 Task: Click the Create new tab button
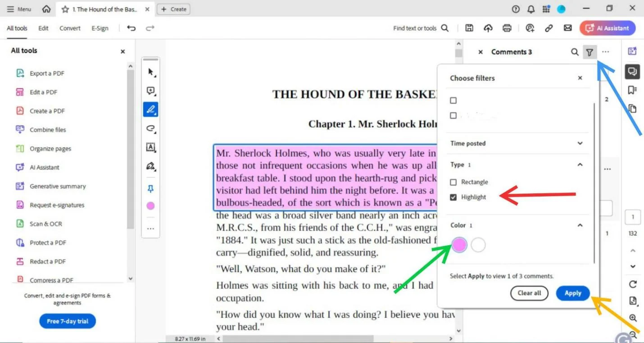pyautogui.click(x=173, y=9)
